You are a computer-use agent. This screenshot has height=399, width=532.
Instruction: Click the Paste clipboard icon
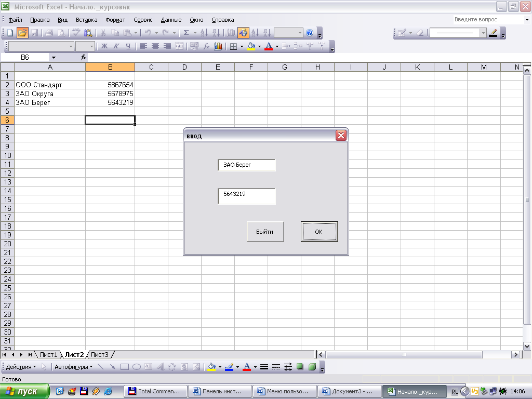pyautogui.click(x=127, y=33)
